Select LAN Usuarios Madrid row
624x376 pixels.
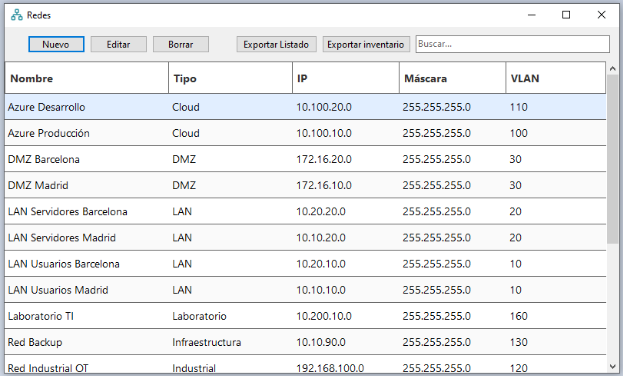tap(306, 290)
